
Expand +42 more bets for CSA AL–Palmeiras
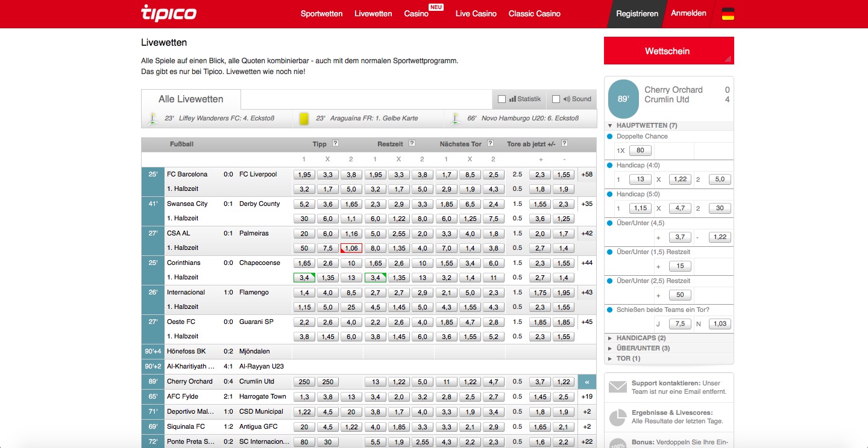(x=587, y=234)
